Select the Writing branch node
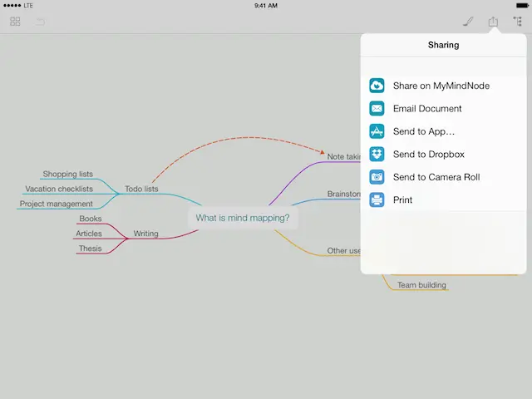This screenshot has width=532, height=399. click(x=145, y=234)
